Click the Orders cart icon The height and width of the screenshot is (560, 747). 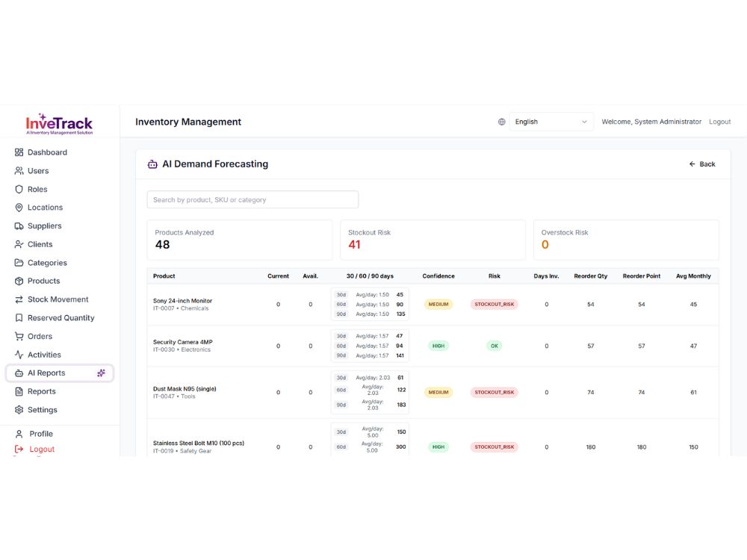click(19, 336)
